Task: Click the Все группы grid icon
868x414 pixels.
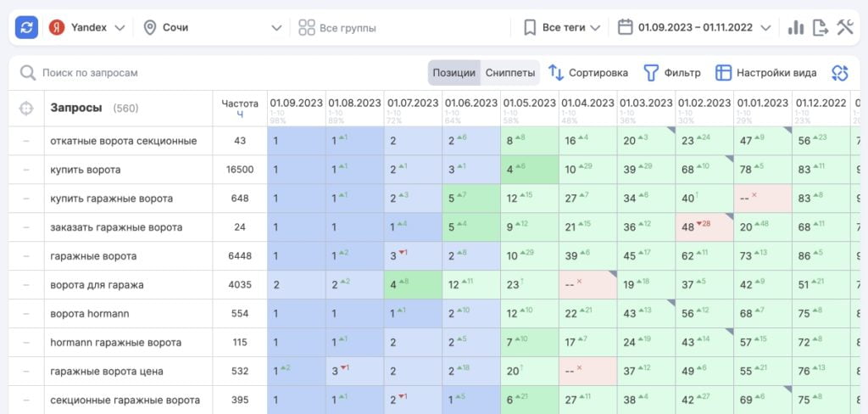Action: 307,28
